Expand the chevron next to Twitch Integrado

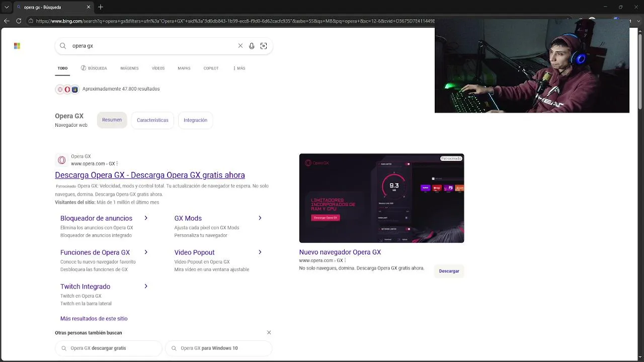(x=146, y=287)
